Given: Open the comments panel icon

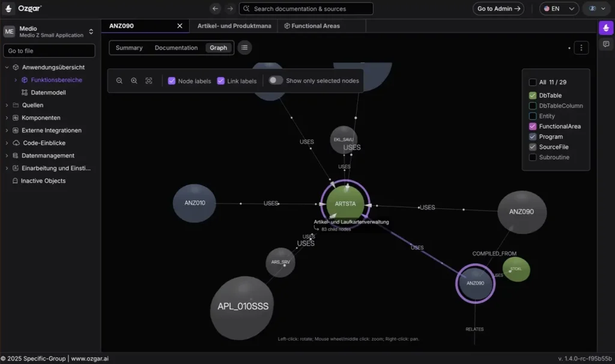Looking at the screenshot, I should click(606, 44).
